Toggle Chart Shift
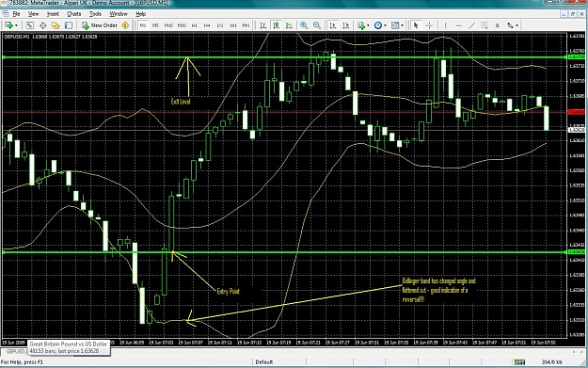 click(346, 25)
